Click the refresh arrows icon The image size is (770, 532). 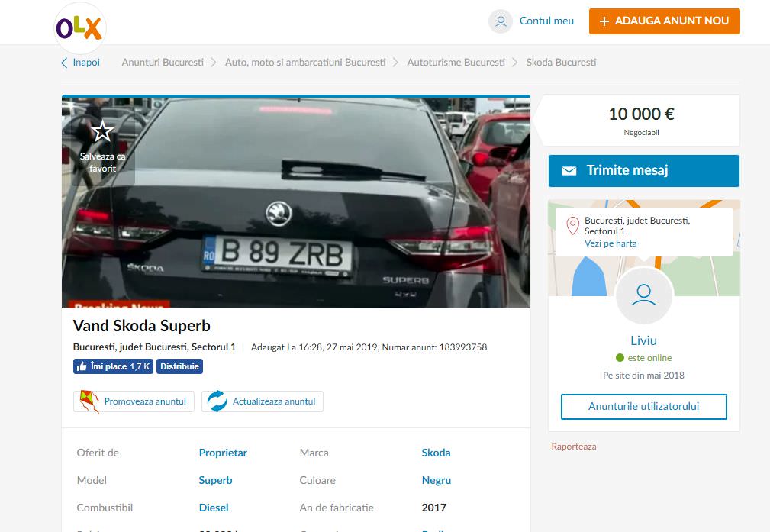217,401
